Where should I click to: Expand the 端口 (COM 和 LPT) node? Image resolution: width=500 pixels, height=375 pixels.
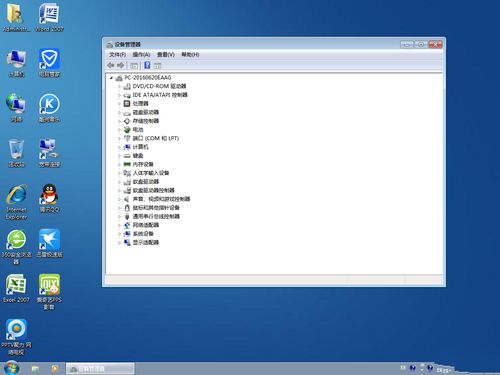119,138
